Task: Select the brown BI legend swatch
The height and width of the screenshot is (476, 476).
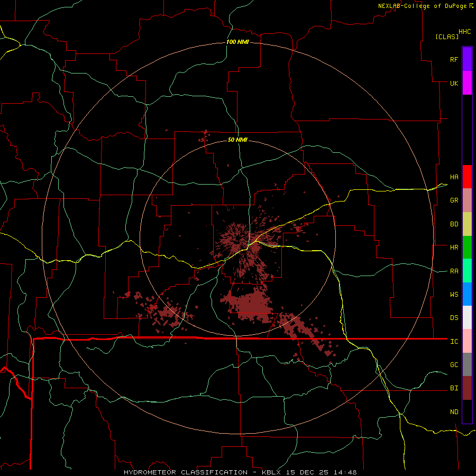Action: click(467, 388)
